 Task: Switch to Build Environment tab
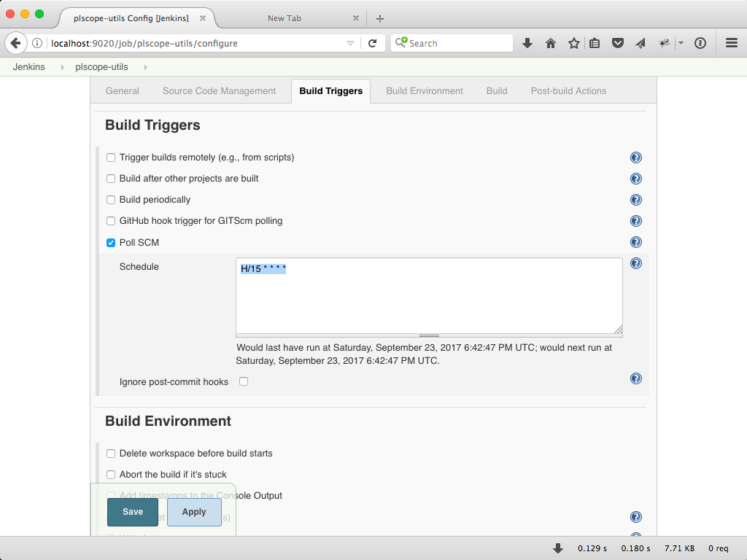425,91
